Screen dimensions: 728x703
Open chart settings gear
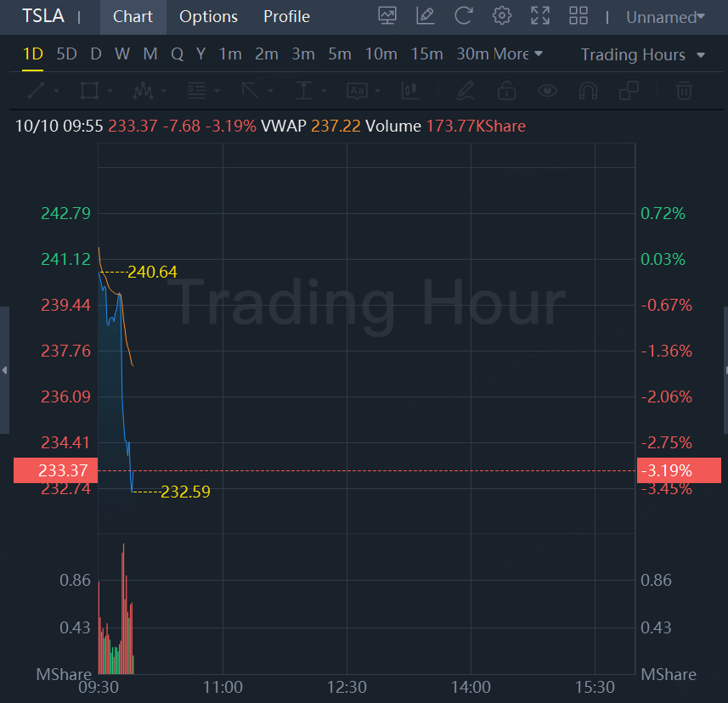pyautogui.click(x=502, y=16)
